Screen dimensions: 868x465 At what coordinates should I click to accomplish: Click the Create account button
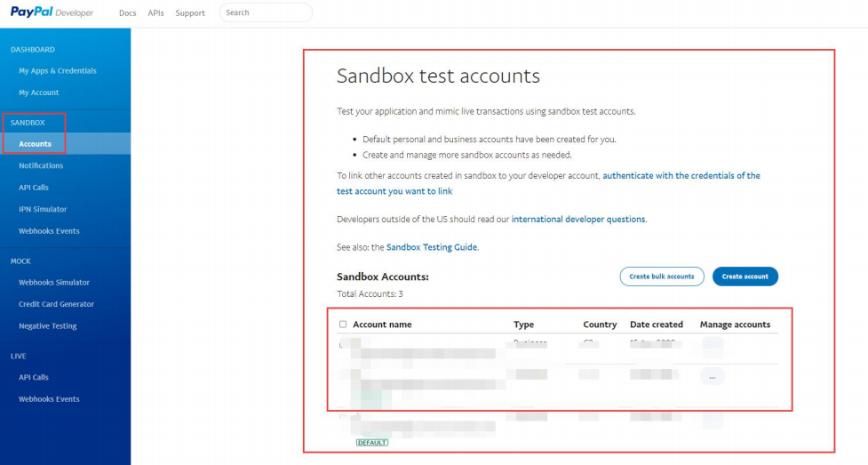pyautogui.click(x=745, y=277)
